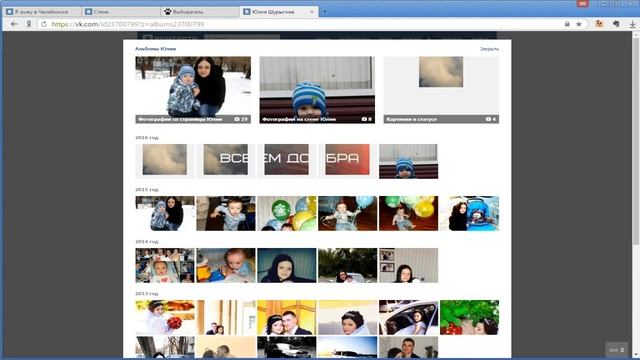Open the tile with letters ЕМ ДО
This screenshot has height=360, width=640.
(287, 161)
